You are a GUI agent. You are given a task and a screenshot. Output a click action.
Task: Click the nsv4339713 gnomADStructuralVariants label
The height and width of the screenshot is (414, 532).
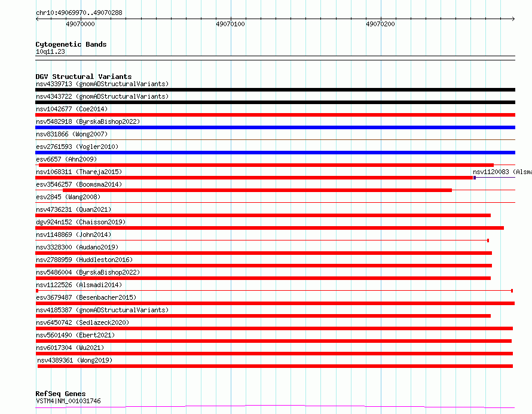[102, 84]
